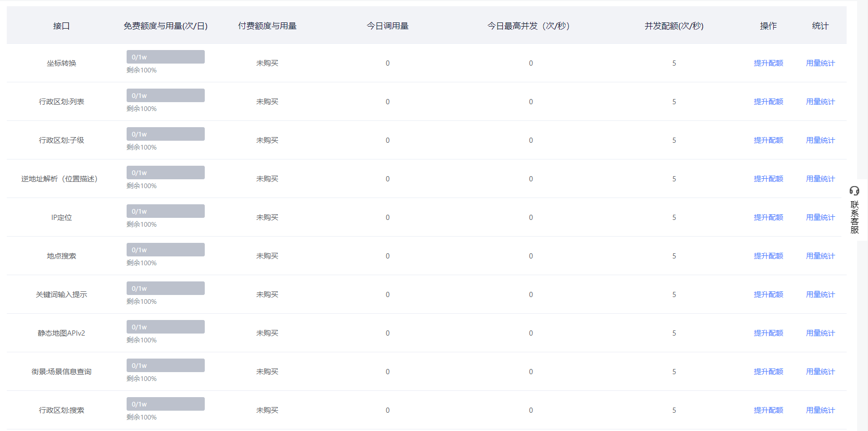Open 用量统计 for 静态地图APIv2 row
868x431 pixels.
pos(821,333)
